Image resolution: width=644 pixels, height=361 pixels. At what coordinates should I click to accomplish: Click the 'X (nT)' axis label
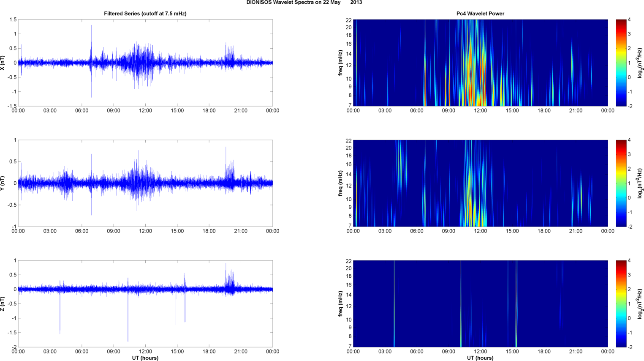pos(3,63)
